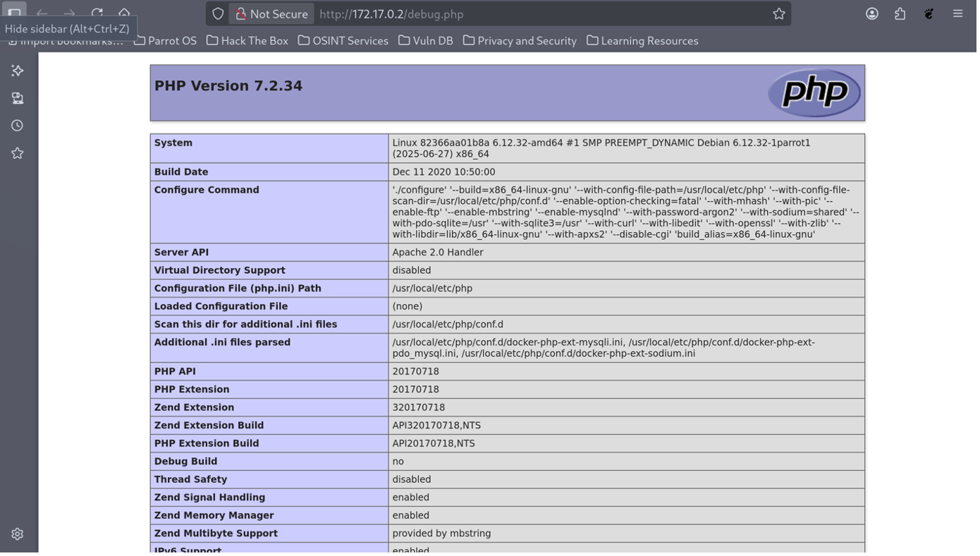Open the AI chatbot sidebar panel
This screenshot has width=980, height=556.
pyautogui.click(x=18, y=71)
